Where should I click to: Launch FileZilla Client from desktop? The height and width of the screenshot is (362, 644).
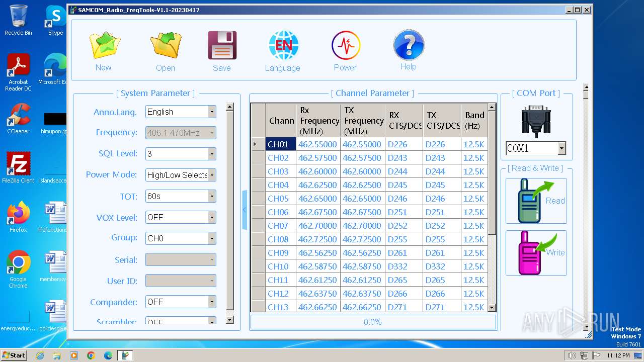point(18,167)
